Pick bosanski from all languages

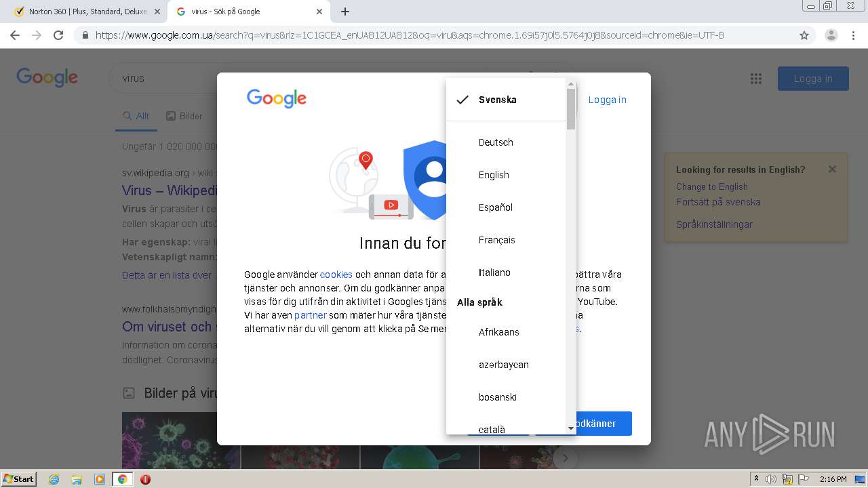click(x=506, y=397)
